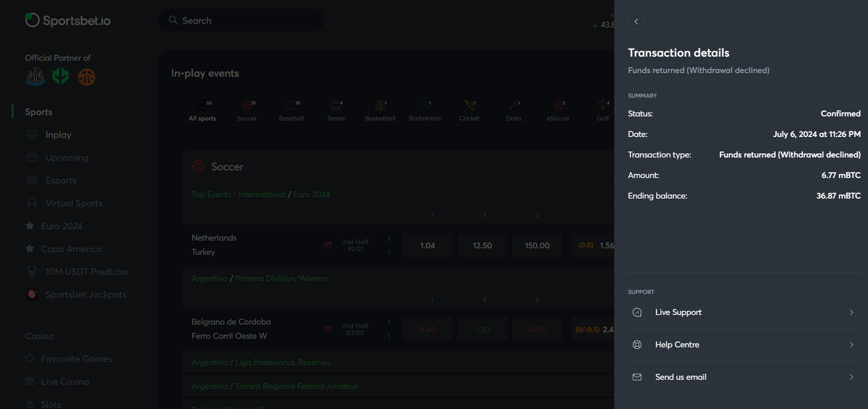Open Sportsbet Jackpots

point(86,294)
